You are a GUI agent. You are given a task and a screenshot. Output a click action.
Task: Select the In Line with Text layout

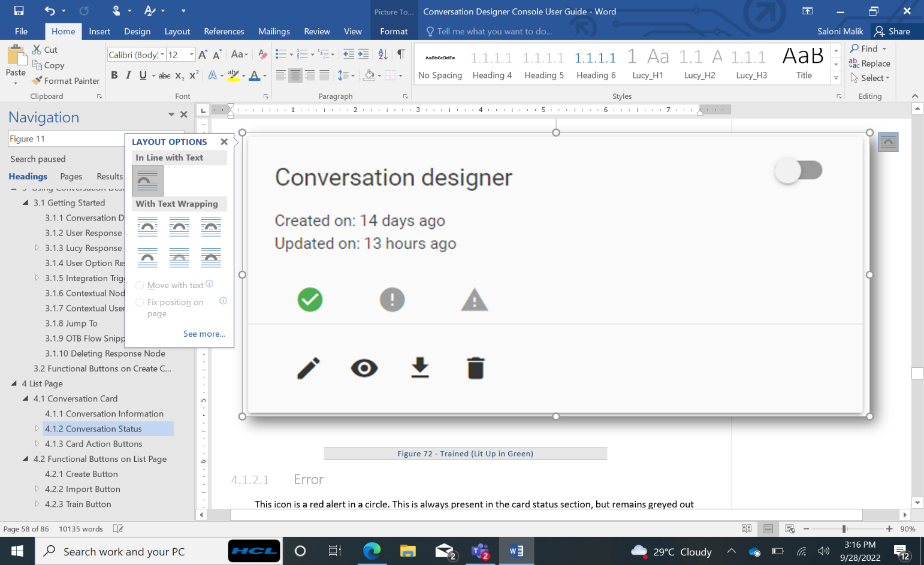[x=147, y=180]
